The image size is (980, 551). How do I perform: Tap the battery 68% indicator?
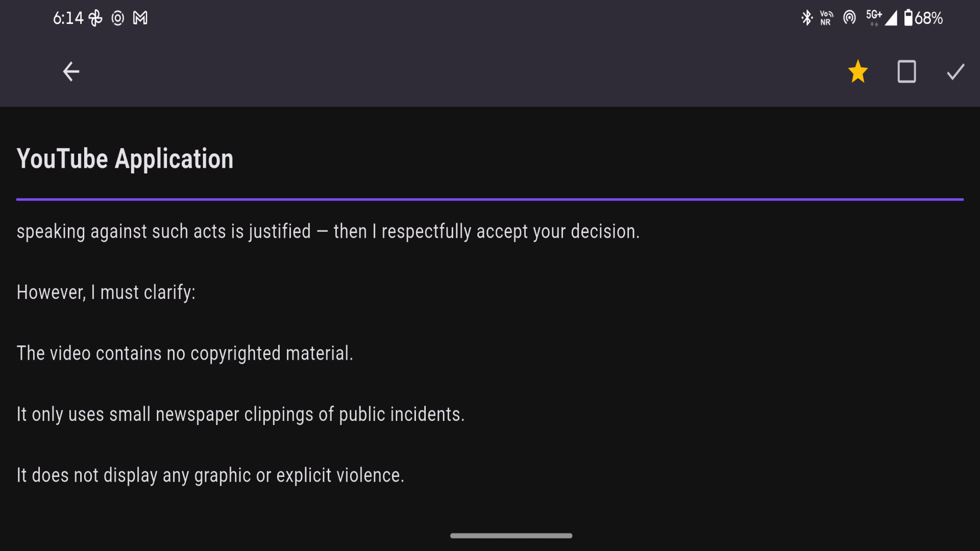[x=923, y=18]
